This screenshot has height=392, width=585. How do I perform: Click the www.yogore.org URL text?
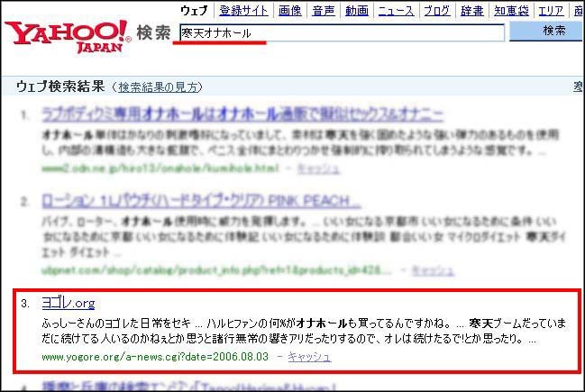click(x=155, y=357)
